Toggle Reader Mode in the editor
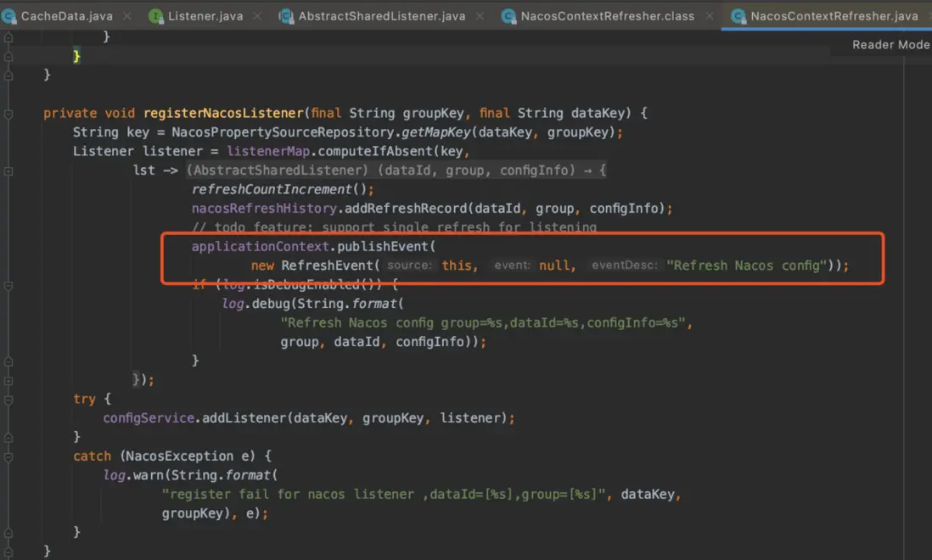Image resolution: width=932 pixels, height=560 pixels. coord(890,44)
